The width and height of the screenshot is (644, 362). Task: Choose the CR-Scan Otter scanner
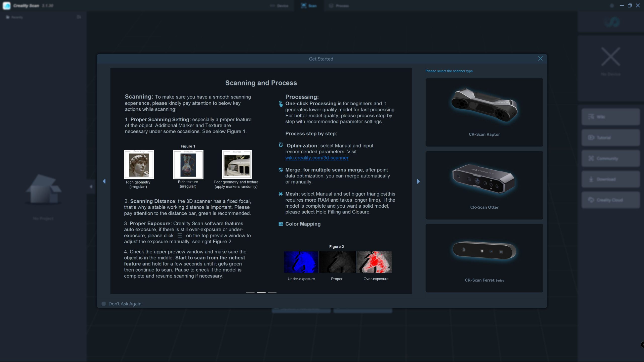click(484, 185)
